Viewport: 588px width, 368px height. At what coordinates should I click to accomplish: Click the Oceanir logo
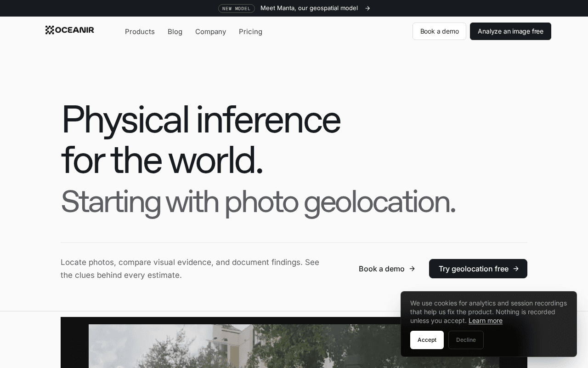point(69,30)
